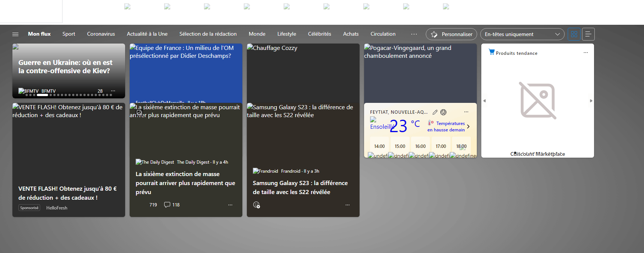
Task: Click the globe icon in weather card
Action: point(443,112)
